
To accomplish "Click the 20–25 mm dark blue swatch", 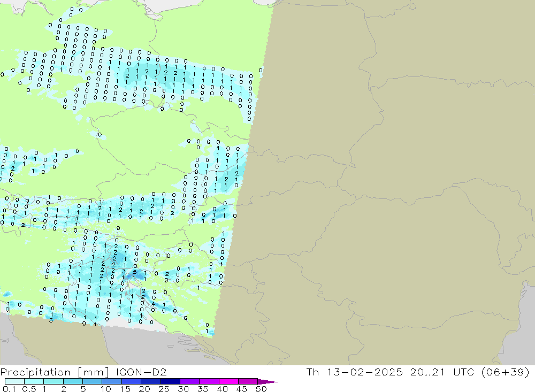I will tap(150, 381).
